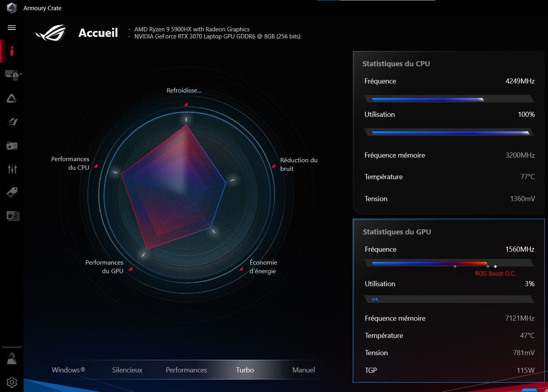Click the ROG Boost O.C. label

click(x=495, y=274)
